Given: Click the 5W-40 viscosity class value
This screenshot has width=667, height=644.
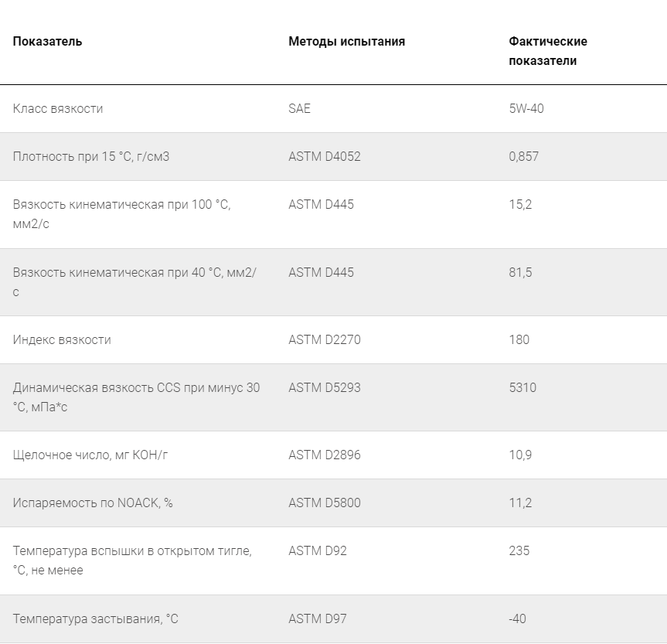Looking at the screenshot, I should point(526,109).
